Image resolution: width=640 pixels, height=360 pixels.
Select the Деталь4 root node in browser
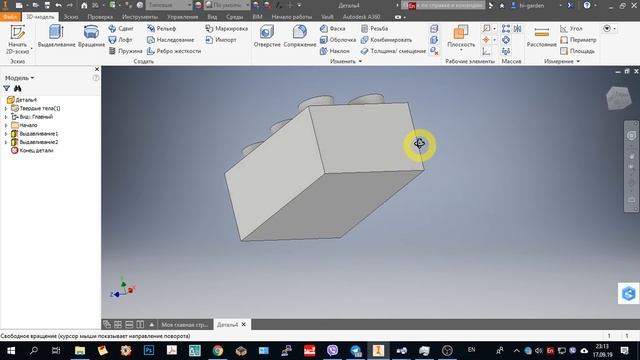[22, 100]
